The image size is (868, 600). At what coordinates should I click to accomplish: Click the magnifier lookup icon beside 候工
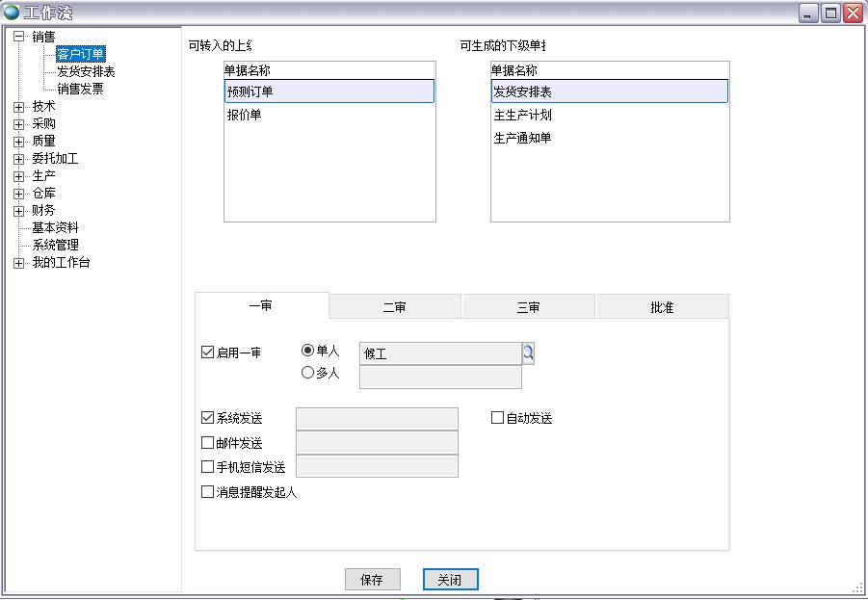tap(528, 353)
